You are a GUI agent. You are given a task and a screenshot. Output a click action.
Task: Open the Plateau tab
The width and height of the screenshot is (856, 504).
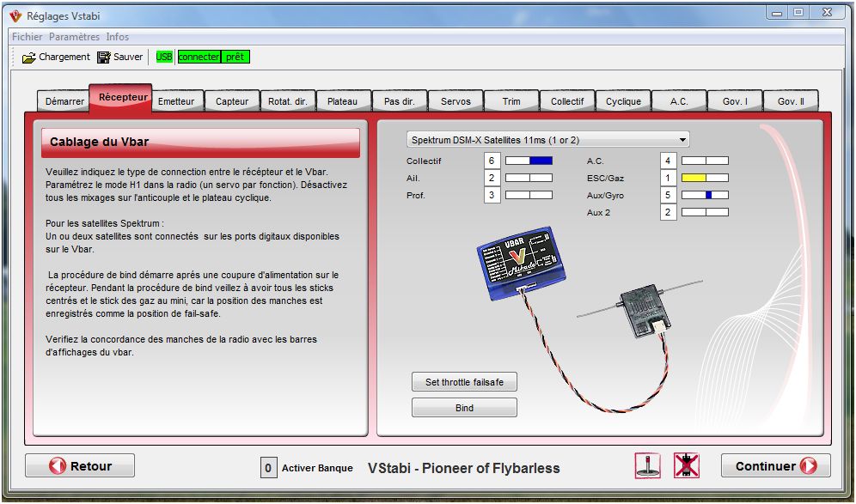point(342,101)
